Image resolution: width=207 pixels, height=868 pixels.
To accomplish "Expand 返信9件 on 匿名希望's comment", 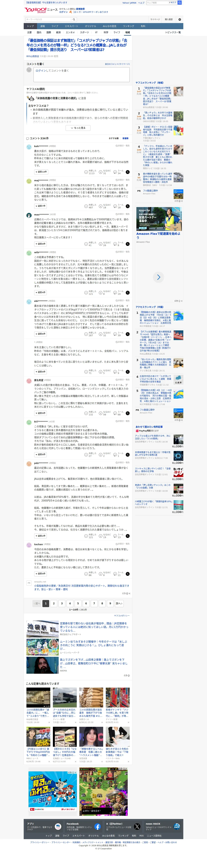I will (x=40, y=413).
